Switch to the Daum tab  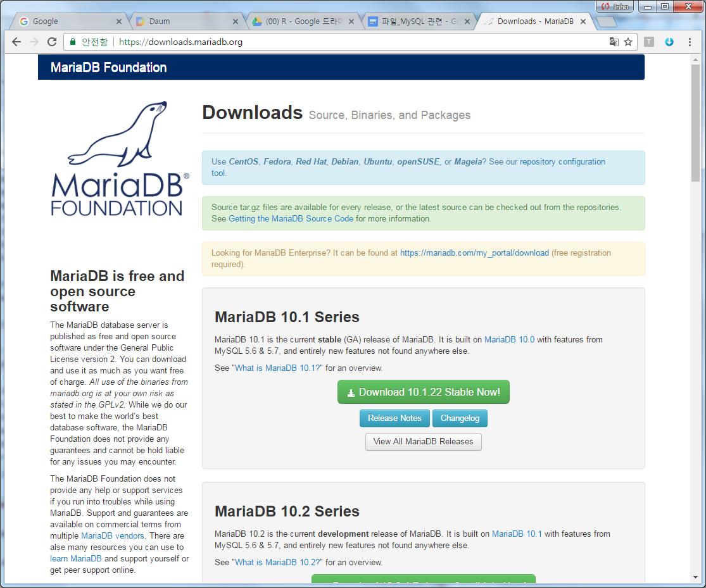(185, 21)
